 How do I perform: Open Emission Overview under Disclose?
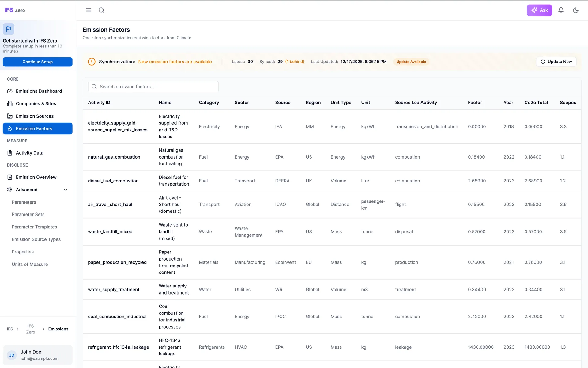click(x=36, y=177)
